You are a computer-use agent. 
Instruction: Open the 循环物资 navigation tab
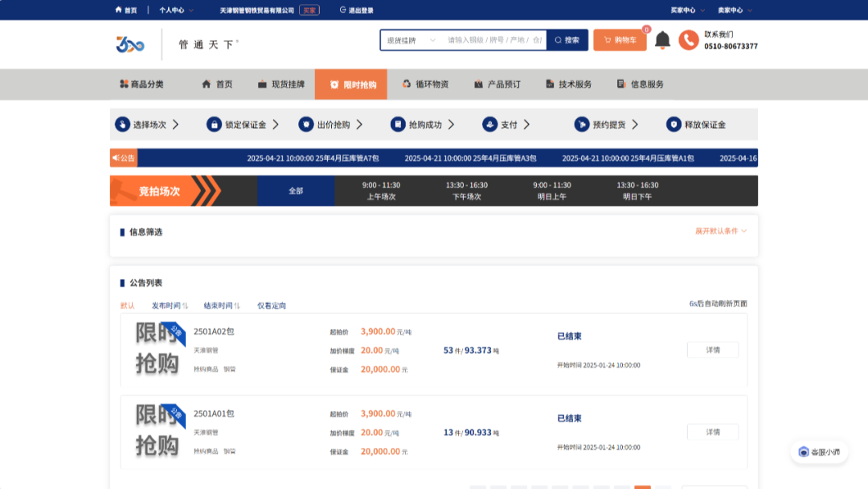(426, 84)
